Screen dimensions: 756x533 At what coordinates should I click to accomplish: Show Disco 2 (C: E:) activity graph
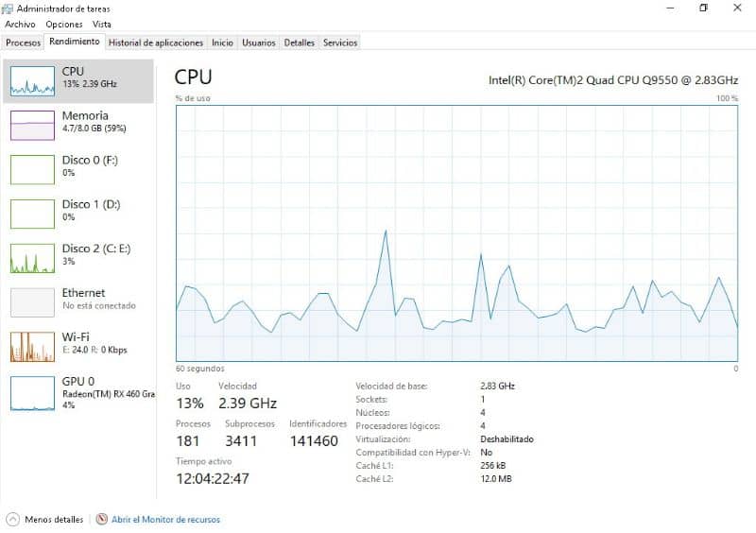pyautogui.click(x=32, y=258)
